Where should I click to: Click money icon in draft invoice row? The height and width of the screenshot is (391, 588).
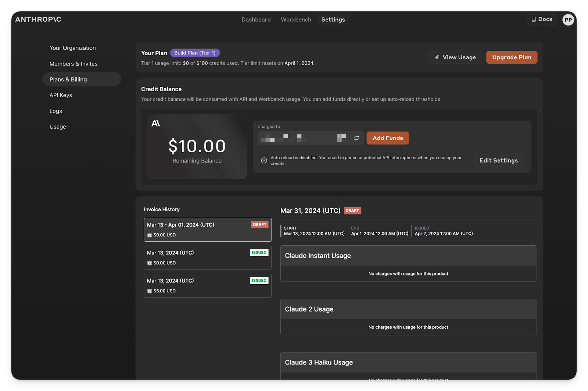pos(150,235)
